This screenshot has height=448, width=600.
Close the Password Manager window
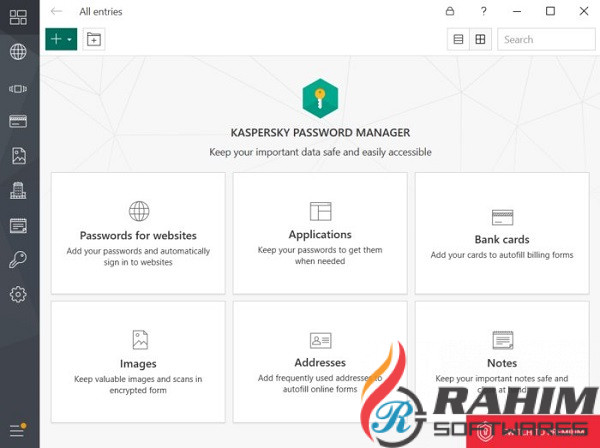584,11
